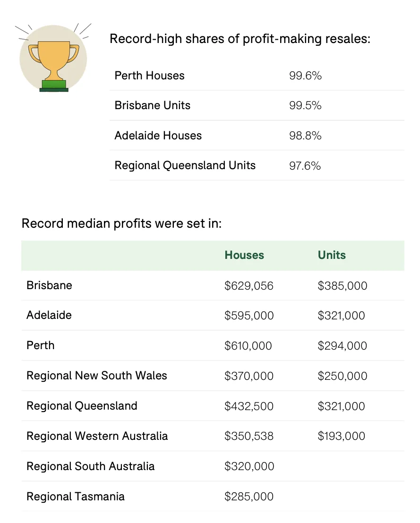Select the Regional Tasmania row label
The height and width of the screenshot is (523, 420).
tap(76, 497)
